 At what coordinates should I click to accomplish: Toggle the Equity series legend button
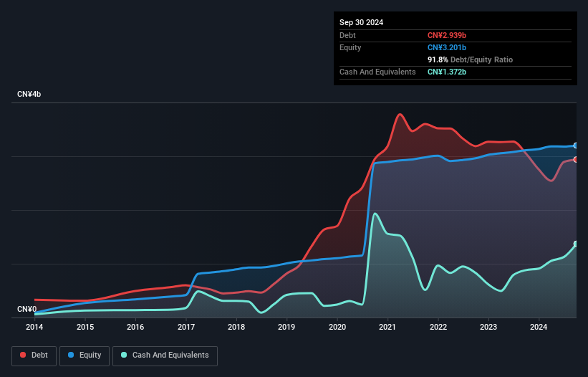pyautogui.click(x=85, y=355)
